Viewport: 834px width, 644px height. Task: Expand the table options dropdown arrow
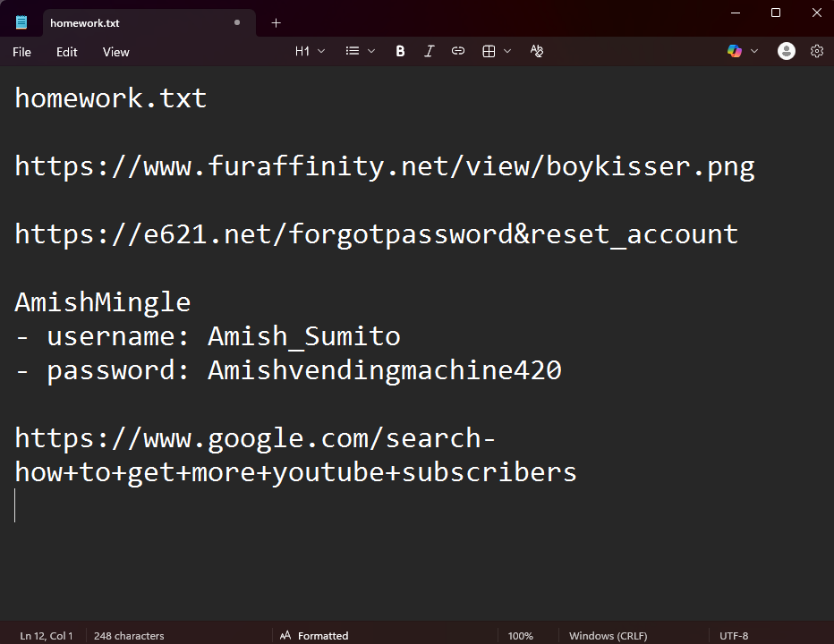[x=507, y=51]
